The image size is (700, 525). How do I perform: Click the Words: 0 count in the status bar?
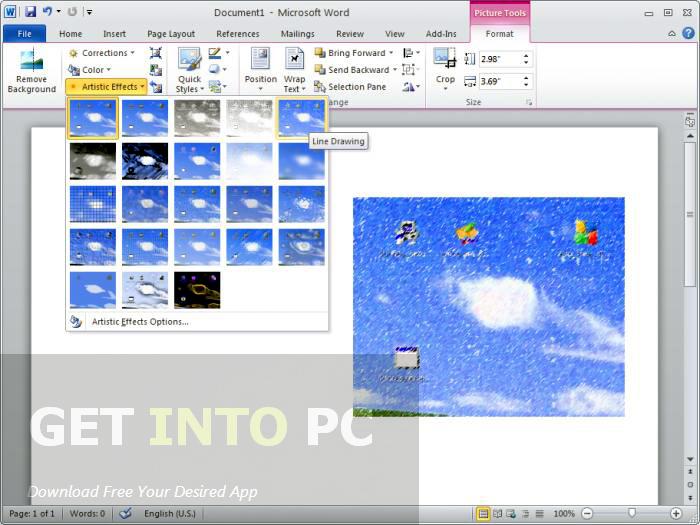87,513
